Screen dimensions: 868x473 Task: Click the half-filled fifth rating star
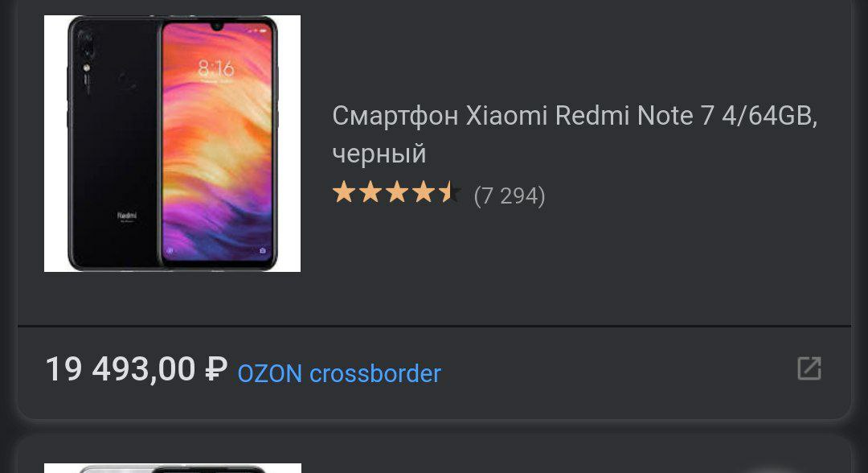pyautogui.click(x=449, y=192)
